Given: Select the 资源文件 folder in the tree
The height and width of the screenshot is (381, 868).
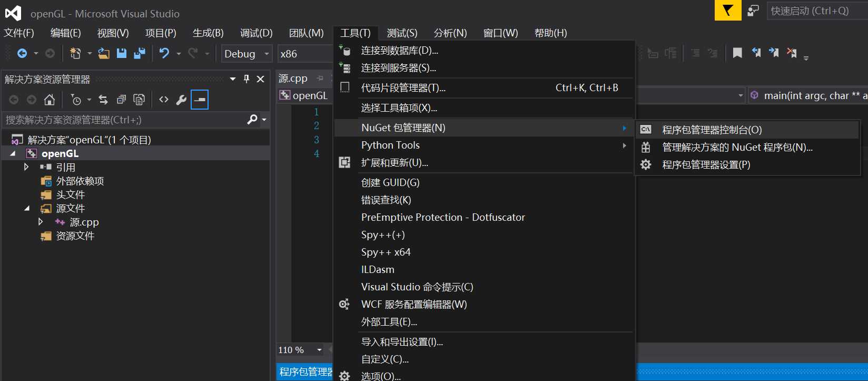Looking at the screenshot, I should click(x=75, y=236).
